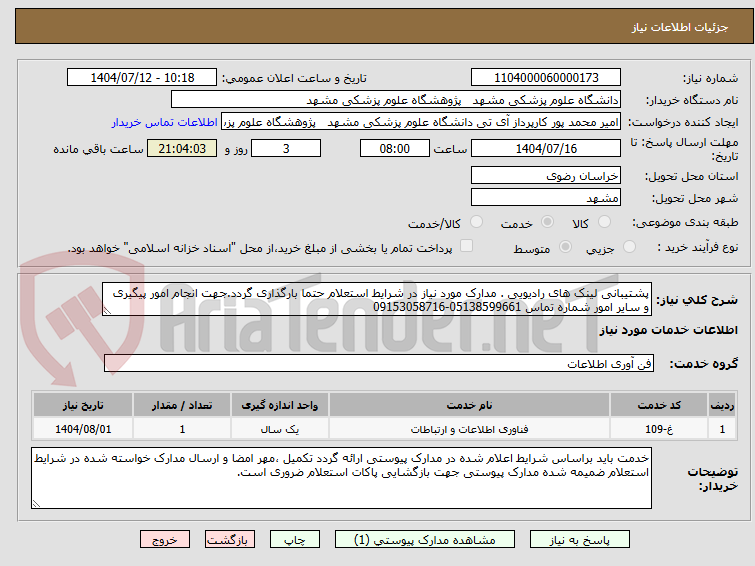Click the پاسخ به نیاز button
Viewport: 755px width, 566px height.
tap(580, 540)
